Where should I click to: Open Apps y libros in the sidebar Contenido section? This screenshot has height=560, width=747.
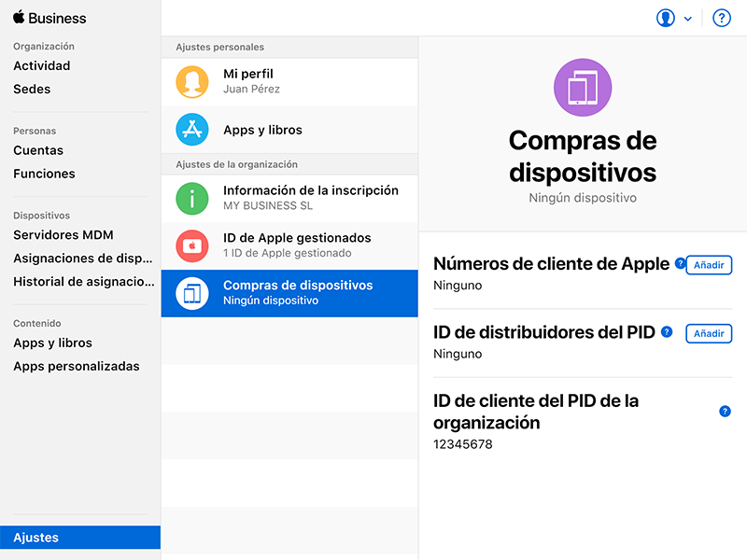click(x=53, y=343)
